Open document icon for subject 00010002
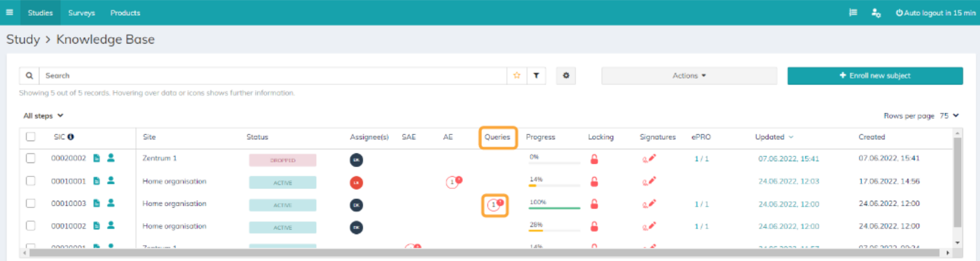Image resolution: width=980 pixels, height=261 pixels. tap(96, 226)
